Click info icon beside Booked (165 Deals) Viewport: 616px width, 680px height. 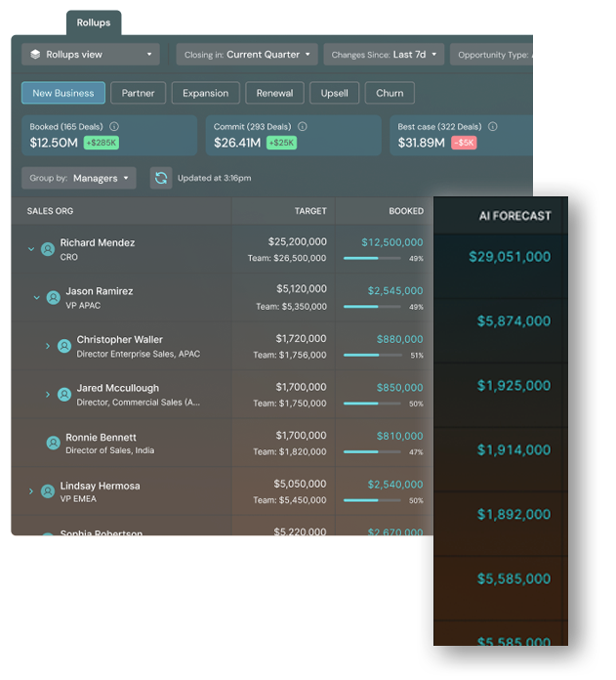(x=114, y=127)
